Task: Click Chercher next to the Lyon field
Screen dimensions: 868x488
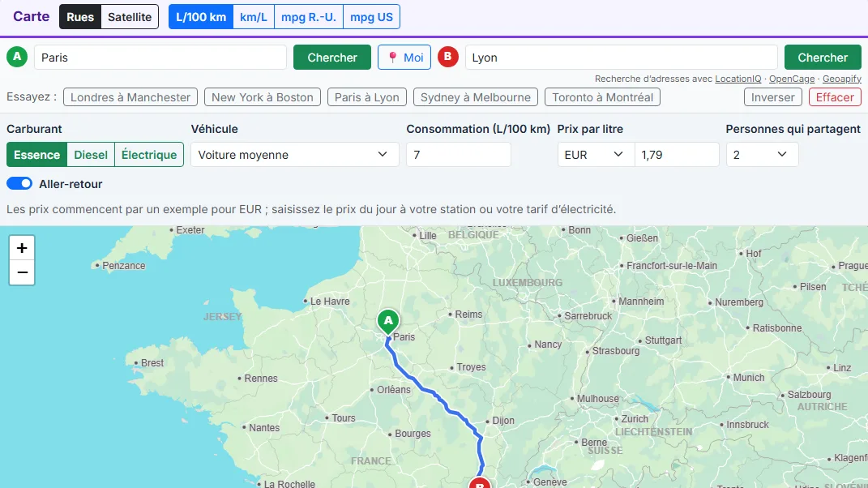Action: (x=823, y=58)
